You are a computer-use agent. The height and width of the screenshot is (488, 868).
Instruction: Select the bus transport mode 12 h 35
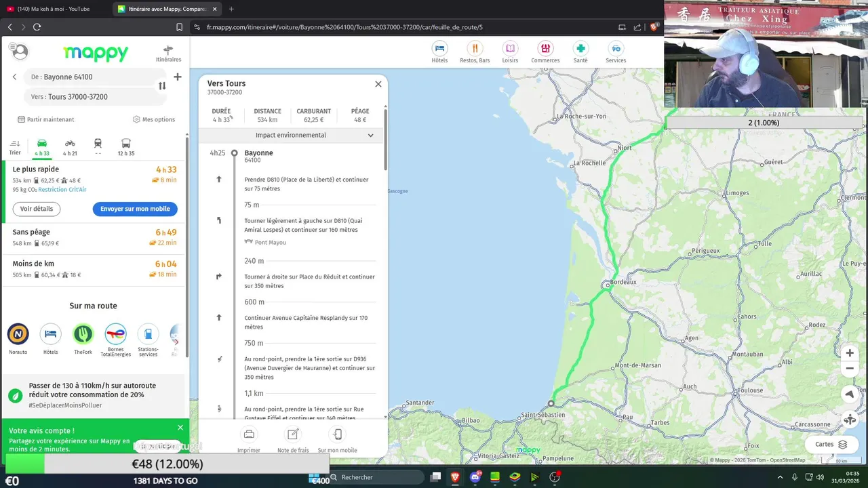126,147
